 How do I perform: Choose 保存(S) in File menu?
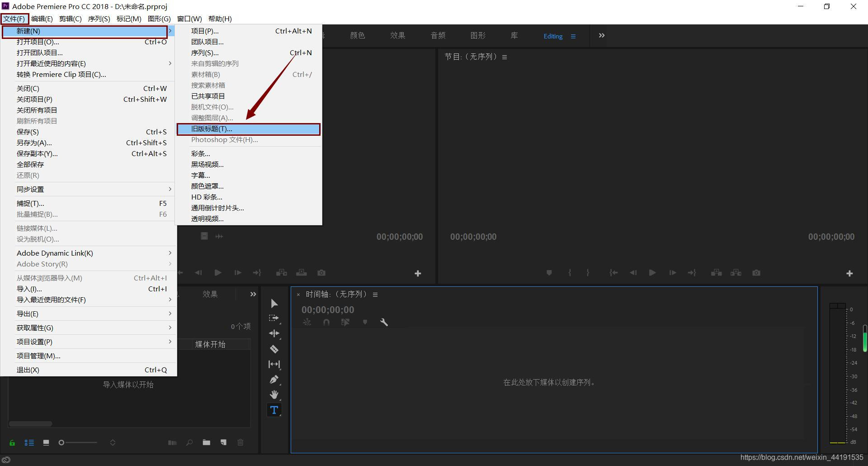[91, 132]
